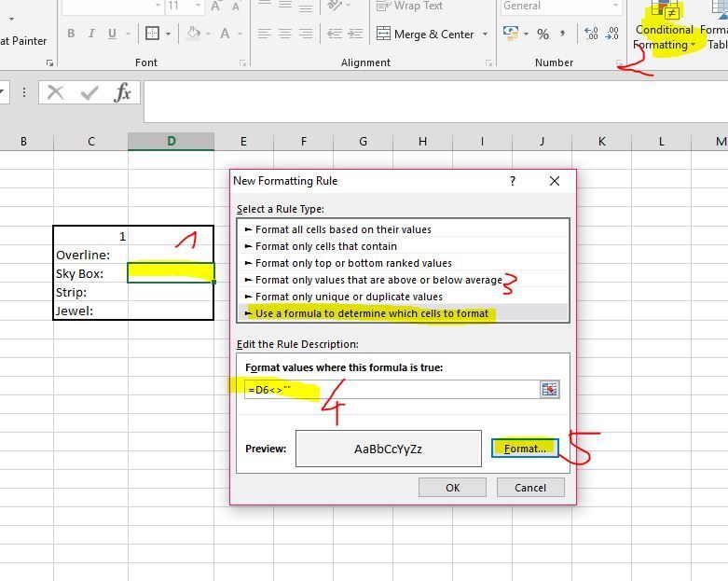Image resolution: width=728 pixels, height=581 pixels.
Task: Select 'Use a formula to determine which cells'
Action: [x=403, y=313]
